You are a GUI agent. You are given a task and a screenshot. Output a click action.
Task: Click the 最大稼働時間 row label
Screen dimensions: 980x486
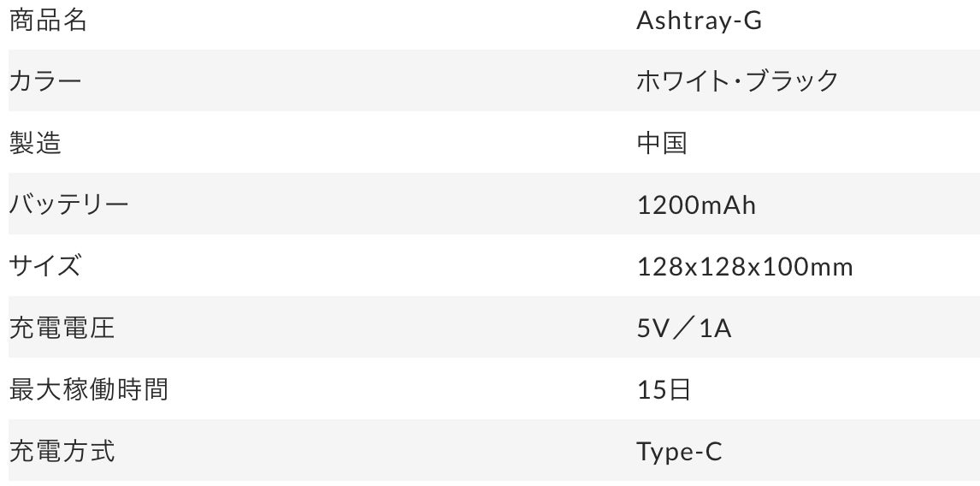[88, 389]
